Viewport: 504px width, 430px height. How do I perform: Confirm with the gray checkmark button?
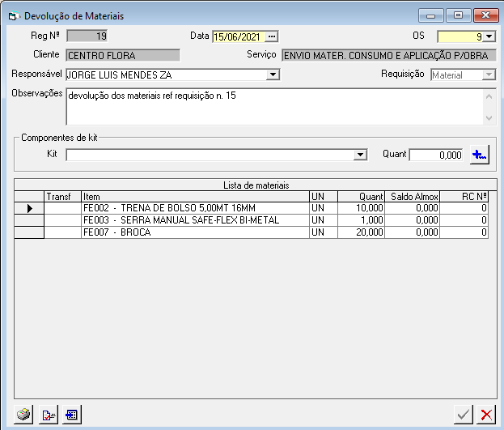[x=463, y=415]
